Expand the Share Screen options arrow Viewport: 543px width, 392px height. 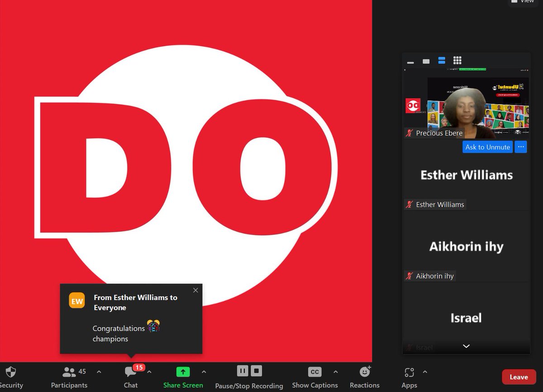[x=204, y=372]
